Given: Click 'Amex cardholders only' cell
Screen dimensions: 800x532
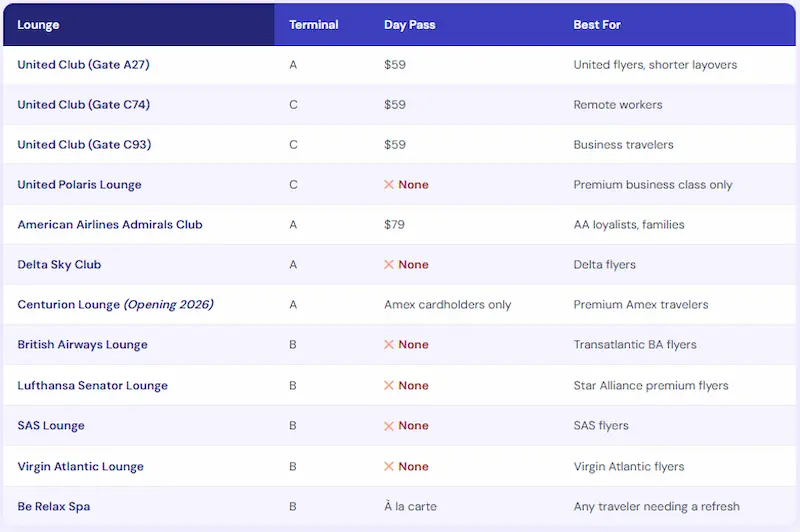Looking at the screenshot, I should 448,305.
